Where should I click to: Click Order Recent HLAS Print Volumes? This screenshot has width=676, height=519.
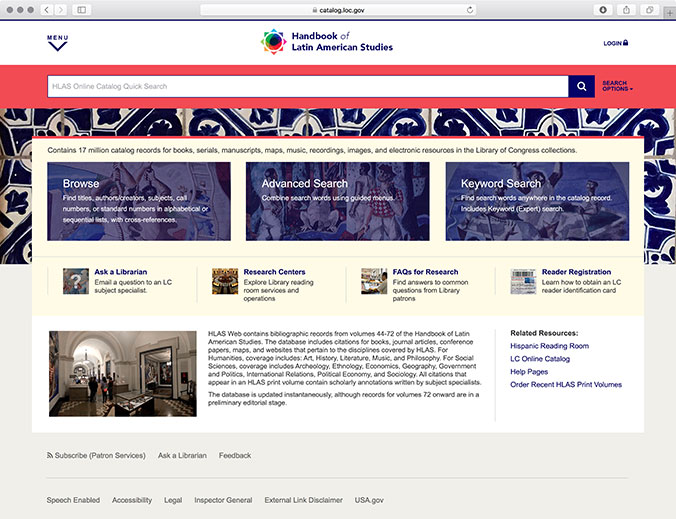point(565,384)
